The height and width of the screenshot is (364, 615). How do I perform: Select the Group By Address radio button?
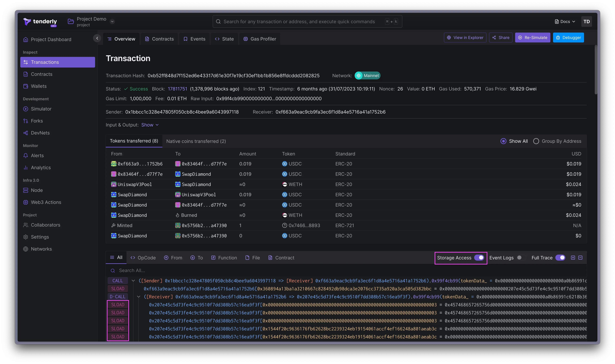(536, 141)
